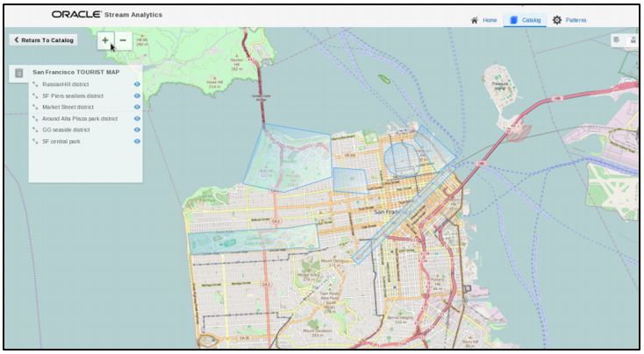Click the rectangular geofence over Golden Gate Park
The height and width of the screenshot is (354, 644).
point(254,239)
